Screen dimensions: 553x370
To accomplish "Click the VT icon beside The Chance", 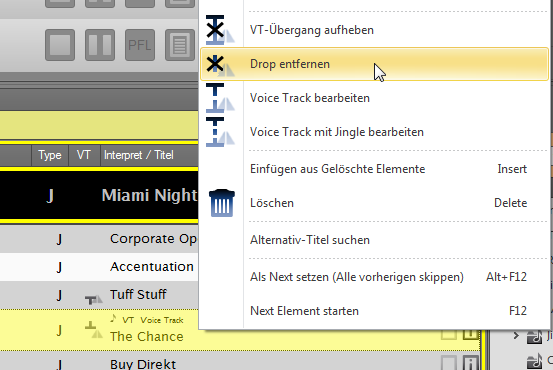I will pyautogui.click(x=93, y=330).
